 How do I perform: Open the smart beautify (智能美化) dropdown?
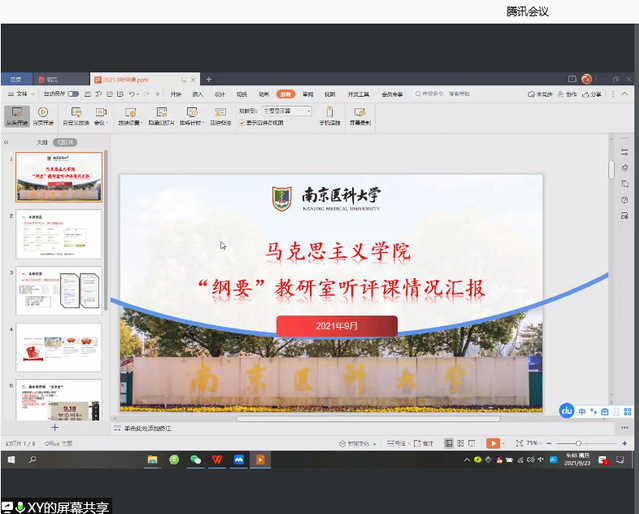[x=358, y=443]
